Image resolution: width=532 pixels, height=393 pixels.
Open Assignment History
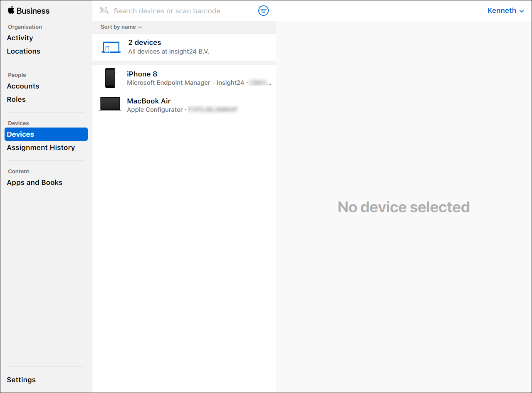[41, 147]
